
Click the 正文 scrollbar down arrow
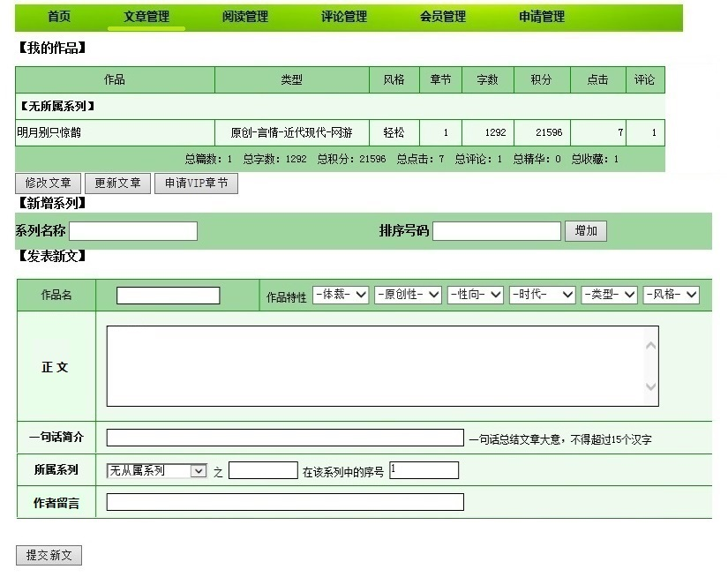(x=651, y=386)
